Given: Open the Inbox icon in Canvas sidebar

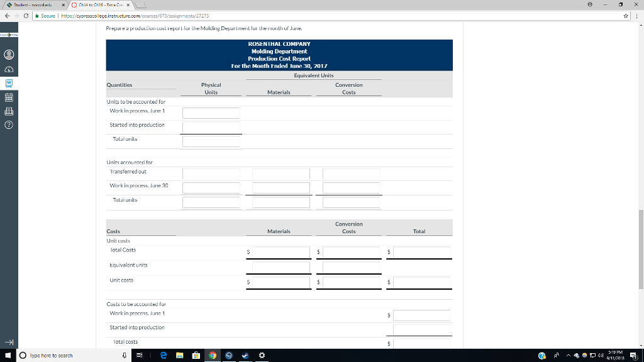Looking at the screenshot, I should coord(9,111).
